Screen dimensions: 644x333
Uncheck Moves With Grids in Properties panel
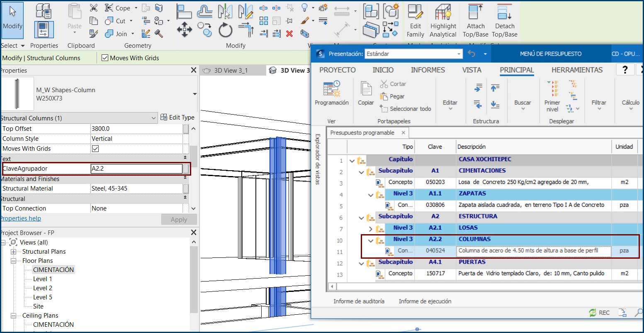(95, 149)
